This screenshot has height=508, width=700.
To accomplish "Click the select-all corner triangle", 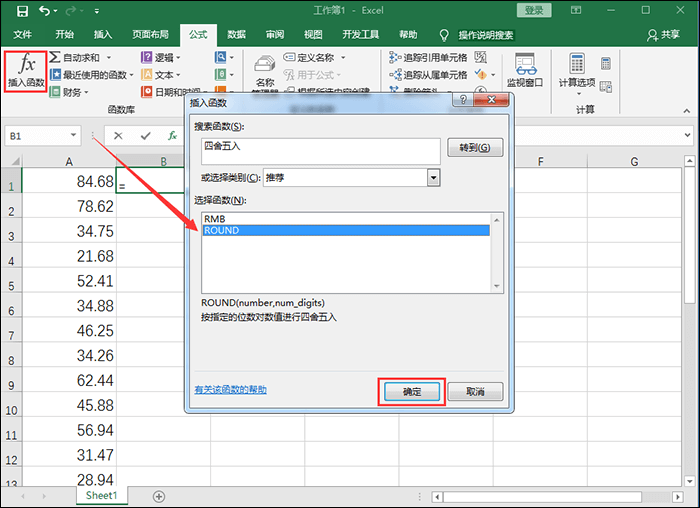I will pyautogui.click(x=15, y=162).
